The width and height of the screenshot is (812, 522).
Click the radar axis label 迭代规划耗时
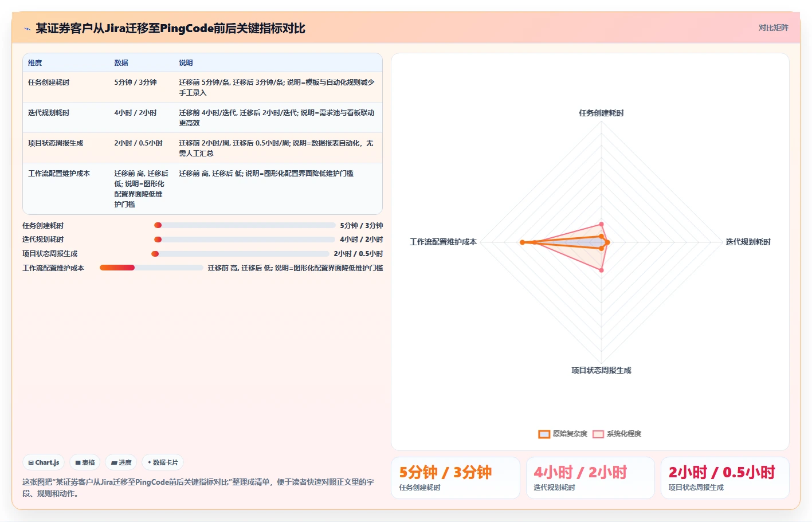[748, 242]
